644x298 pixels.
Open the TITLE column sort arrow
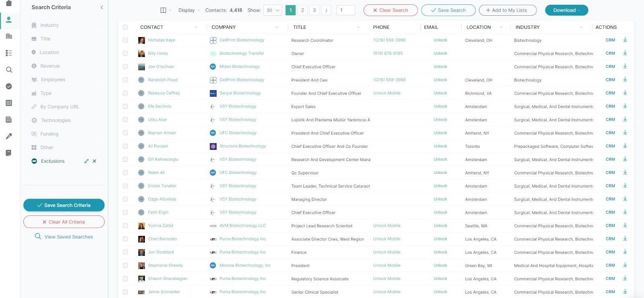pos(358,27)
